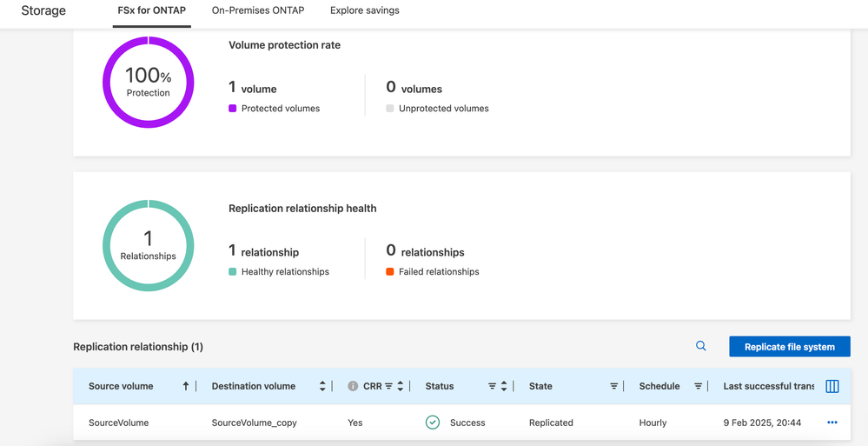
Task: Select FSx for ONTAP tab
Action: pyautogui.click(x=152, y=10)
